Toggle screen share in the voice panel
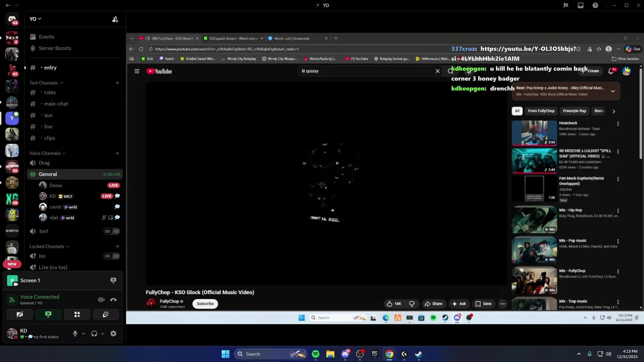644x362 pixels. coord(48,314)
